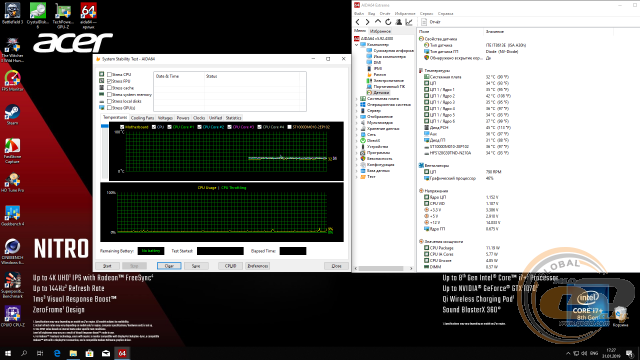This screenshot has width=640, height=360.
Task: Click the up-level arrow in AIDA64 toolbar
Action: pyautogui.click(x=378, y=22)
